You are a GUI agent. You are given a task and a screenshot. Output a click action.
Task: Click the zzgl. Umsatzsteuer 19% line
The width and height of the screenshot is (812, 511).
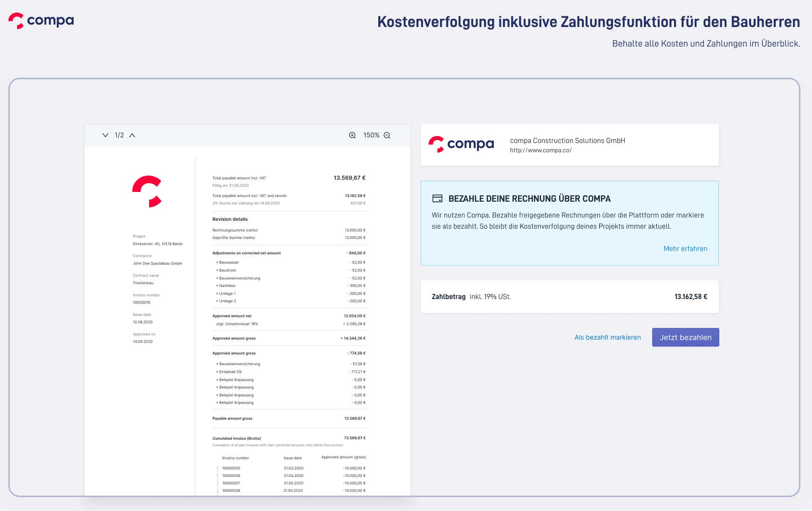click(x=291, y=324)
